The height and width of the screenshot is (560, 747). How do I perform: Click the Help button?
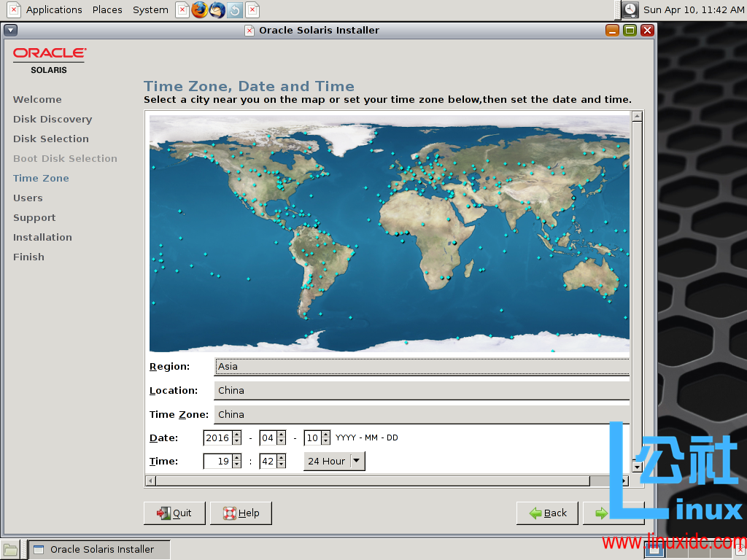pos(241,513)
